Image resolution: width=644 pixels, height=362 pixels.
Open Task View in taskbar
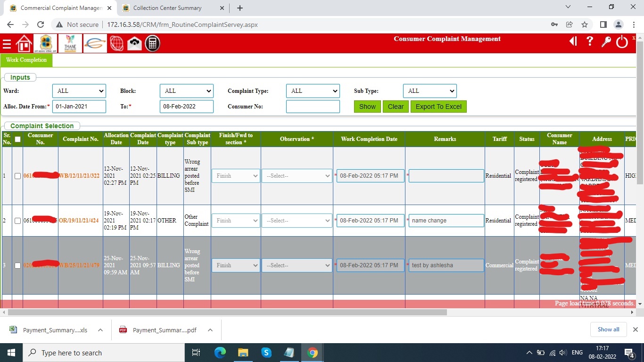(x=197, y=353)
